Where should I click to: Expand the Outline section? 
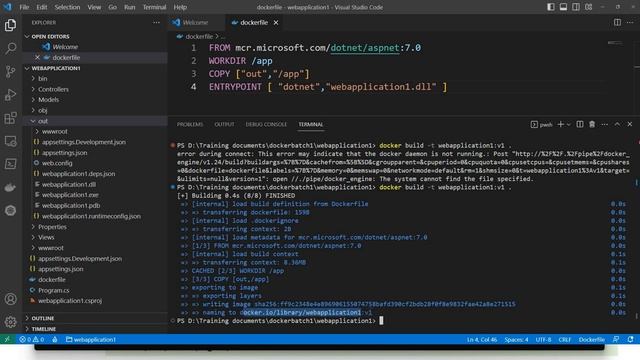(x=42, y=318)
